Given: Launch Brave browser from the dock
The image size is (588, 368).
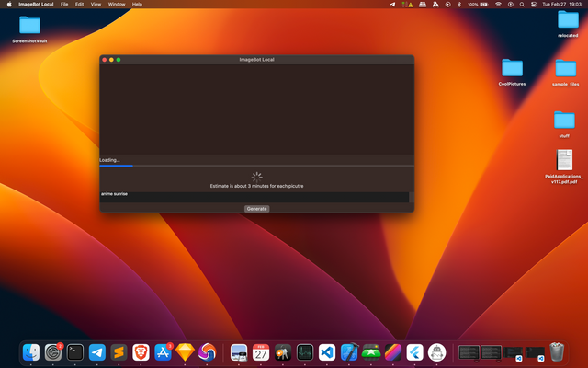Looking at the screenshot, I should pyautogui.click(x=141, y=352).
